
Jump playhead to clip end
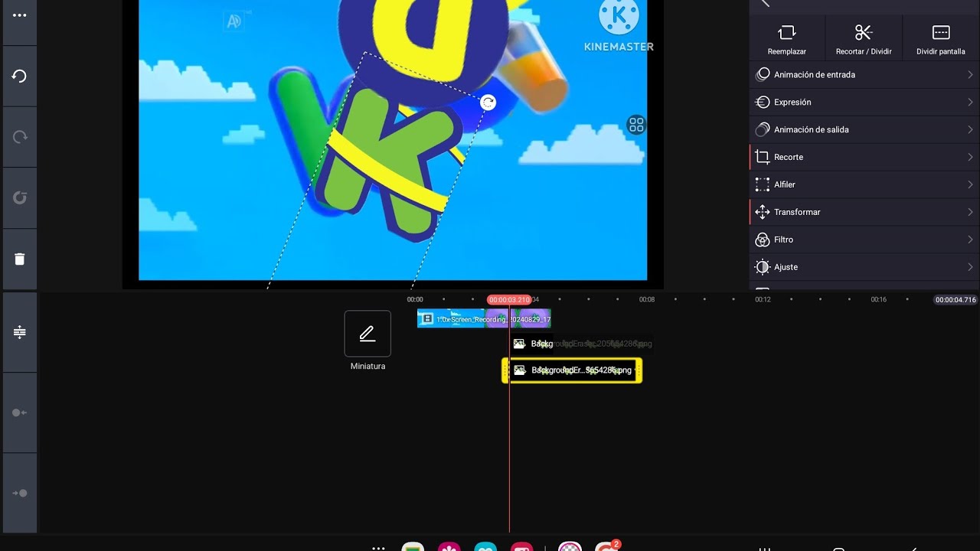pos(19,493)
